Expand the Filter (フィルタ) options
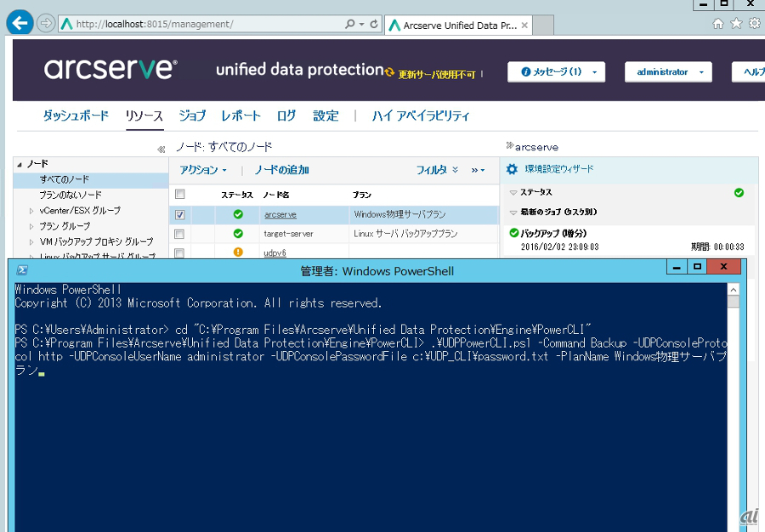Screen dimensions: 765x532 [437, 170]
